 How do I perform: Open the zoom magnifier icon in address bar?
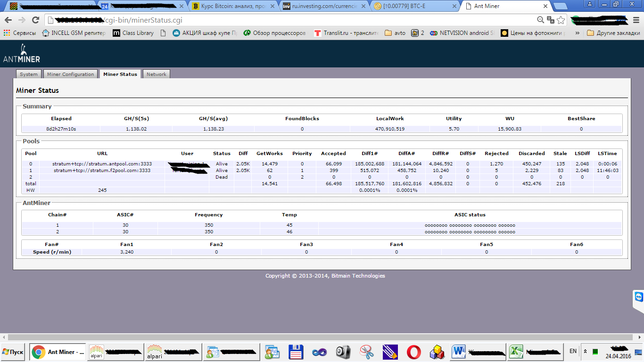click(541, 20)
